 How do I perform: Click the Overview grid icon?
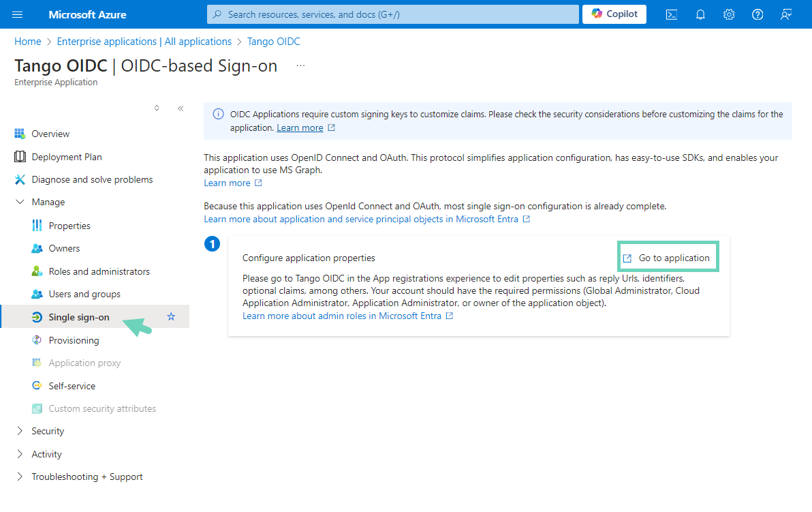pos(20,134)
